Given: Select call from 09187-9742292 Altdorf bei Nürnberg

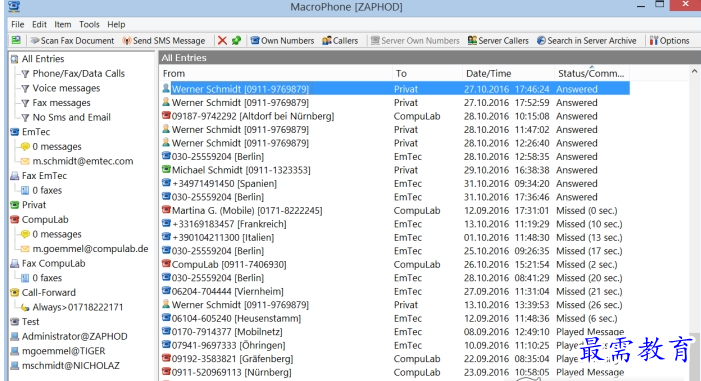Looking at the screenshot, I should click(395, 116).
